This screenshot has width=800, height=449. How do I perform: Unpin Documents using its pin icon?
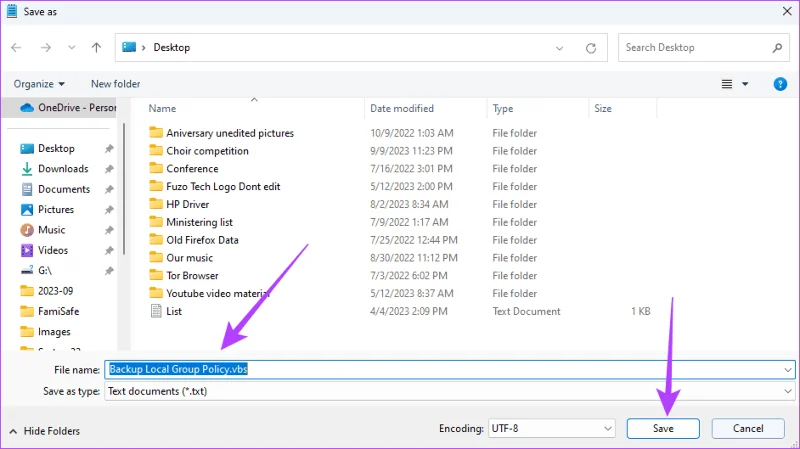point(109,189)
